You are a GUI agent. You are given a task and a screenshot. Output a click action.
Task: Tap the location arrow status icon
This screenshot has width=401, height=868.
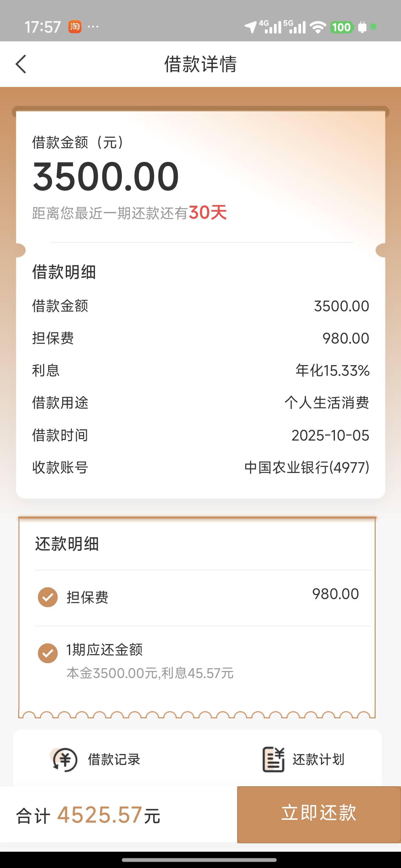[x=250, y=27]
